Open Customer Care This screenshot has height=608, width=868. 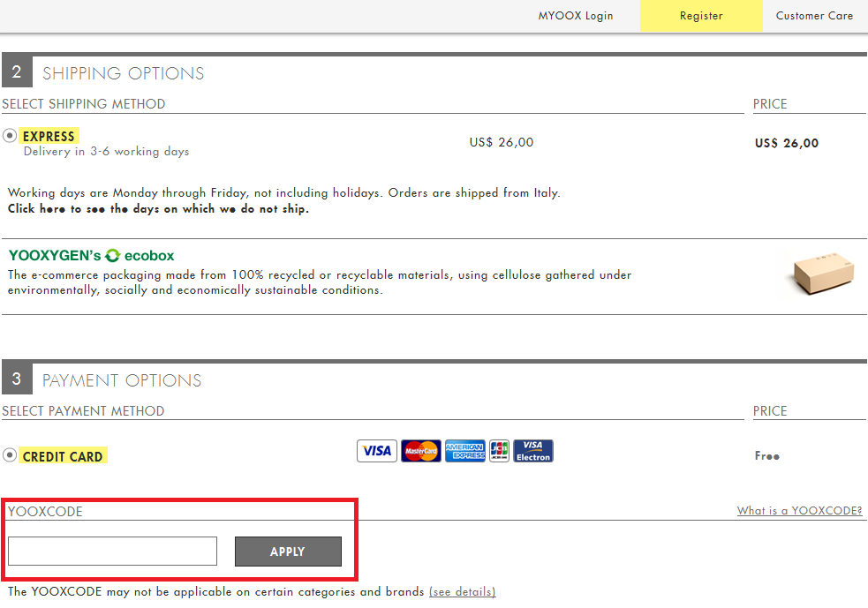click(814, 16)
